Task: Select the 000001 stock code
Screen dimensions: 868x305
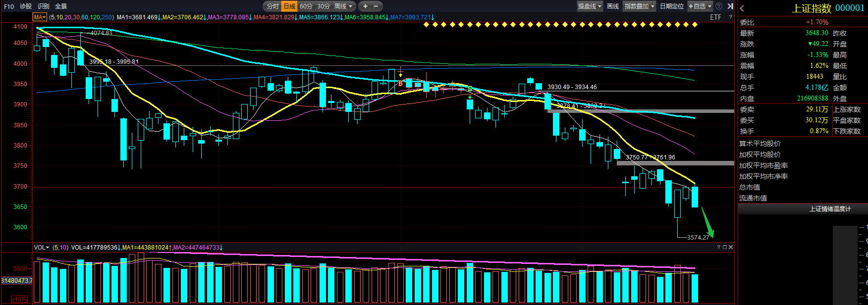Action: tap(850, 8)
